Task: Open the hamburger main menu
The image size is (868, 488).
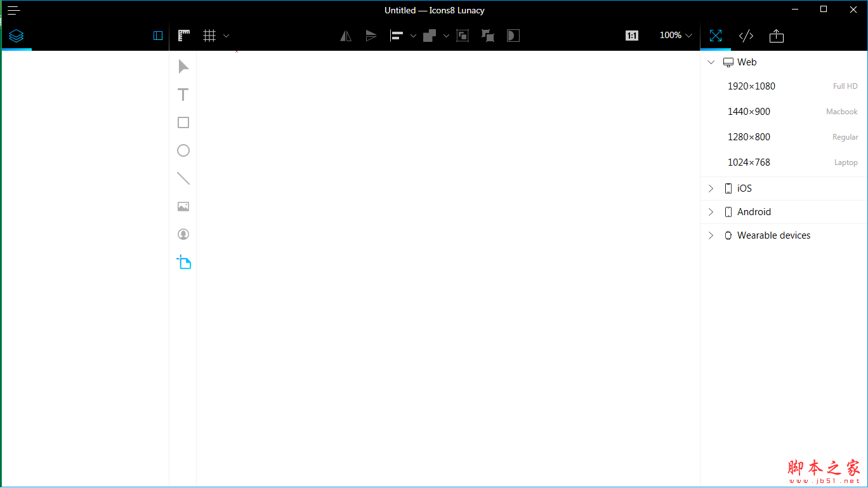Action: point(14,10)
